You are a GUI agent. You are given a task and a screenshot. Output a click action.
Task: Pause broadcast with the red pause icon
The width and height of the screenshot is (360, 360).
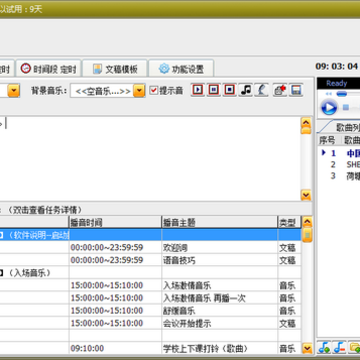tap(214, 90)
